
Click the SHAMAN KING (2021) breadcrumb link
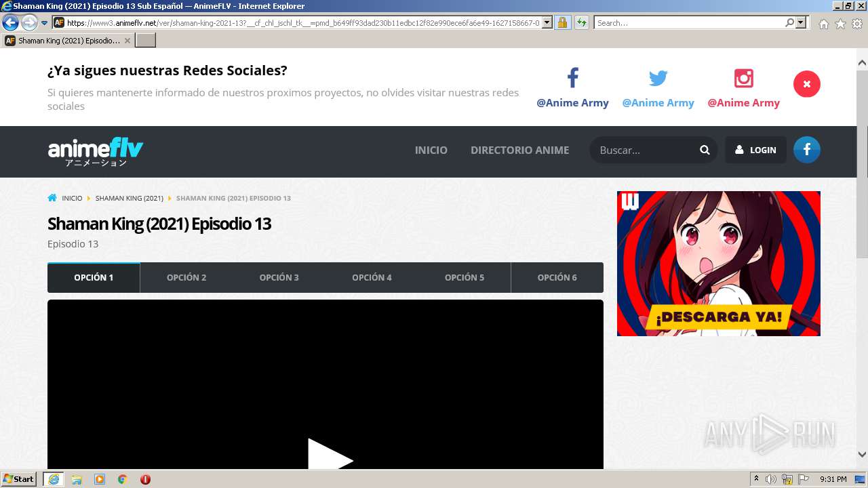[x=130, y=199]
